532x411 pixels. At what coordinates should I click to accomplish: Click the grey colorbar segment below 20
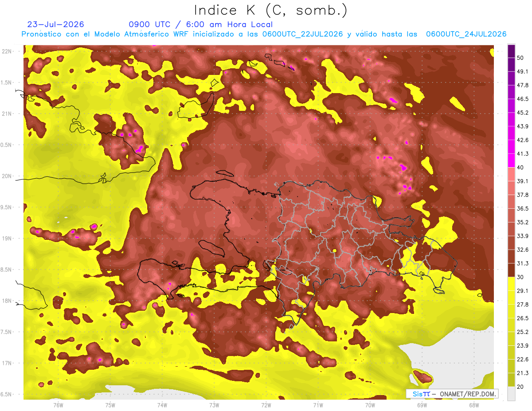(511, 393)
